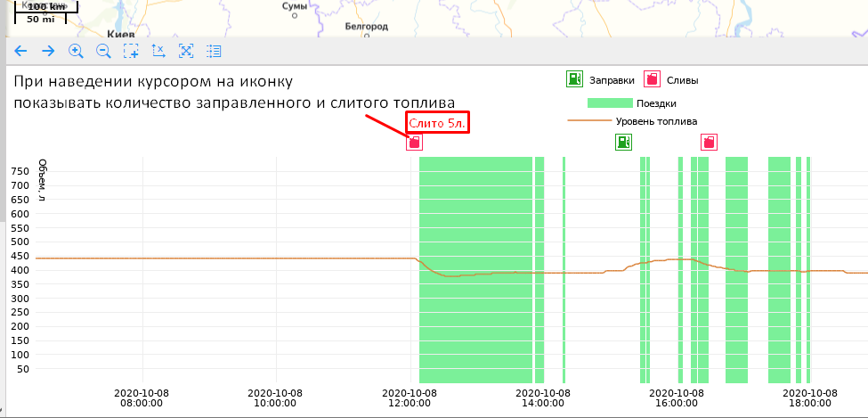The image size is (868, 418).
Task: Fit the chart to full view
Action: pyautogui.click(x=186, y=52)
